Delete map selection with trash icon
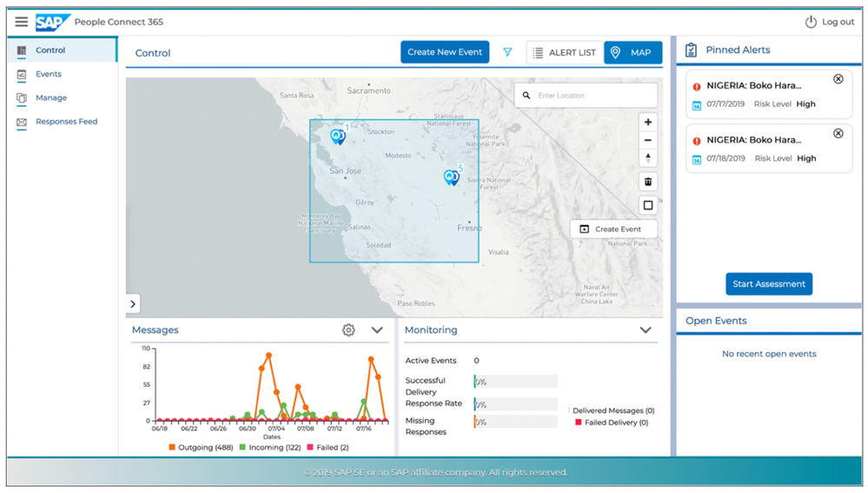Image resolution: width=868 pixels, height=493 pixels. click(647, 181)
